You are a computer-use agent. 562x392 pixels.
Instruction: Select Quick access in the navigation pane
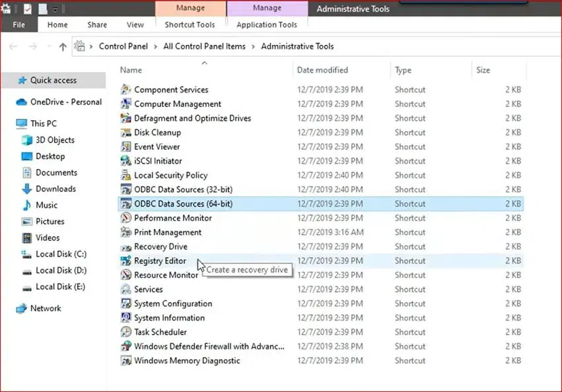pyautogui.click(x=53, y=81)
